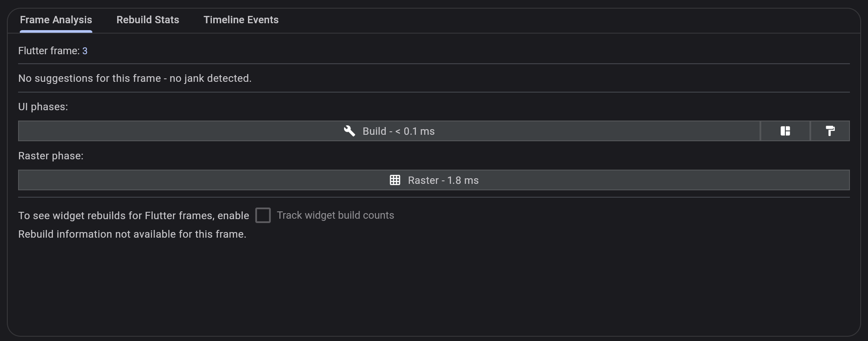This screenshot has height=341, width=868.
Task: Click the blue frame number 3 link
Action: (85, 50)
